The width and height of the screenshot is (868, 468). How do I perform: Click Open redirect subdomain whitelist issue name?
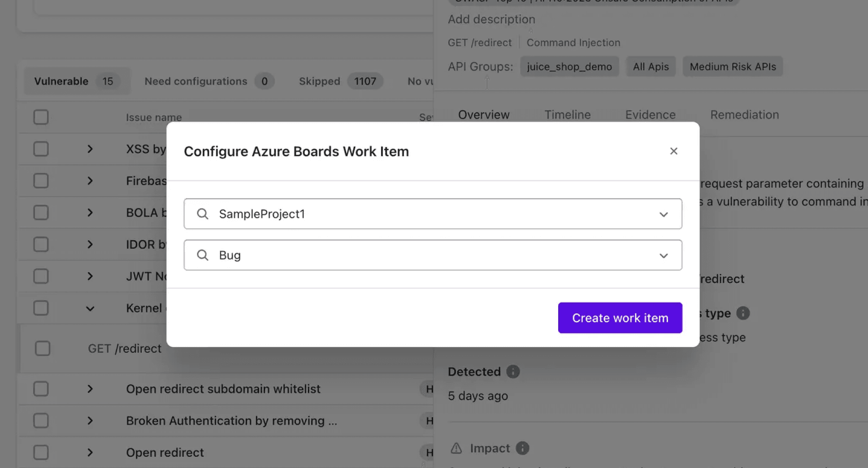(x=223, y=389)
